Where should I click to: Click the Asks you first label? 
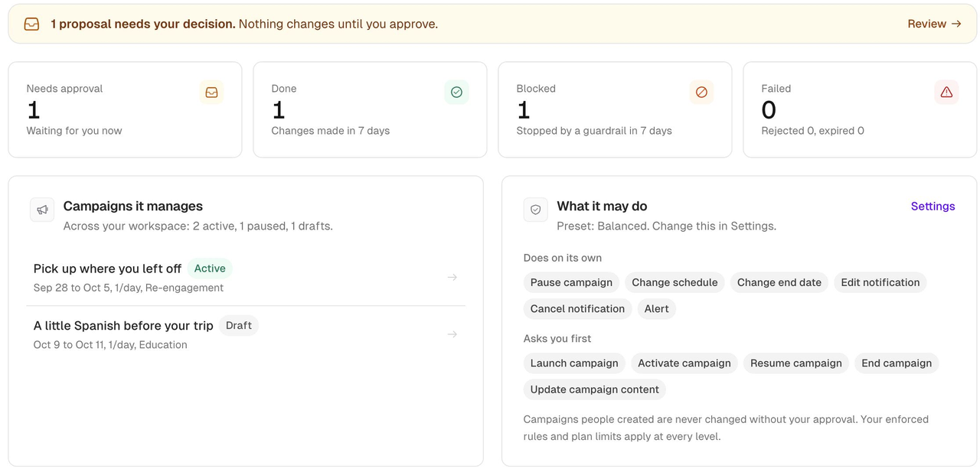coord(557,338)
